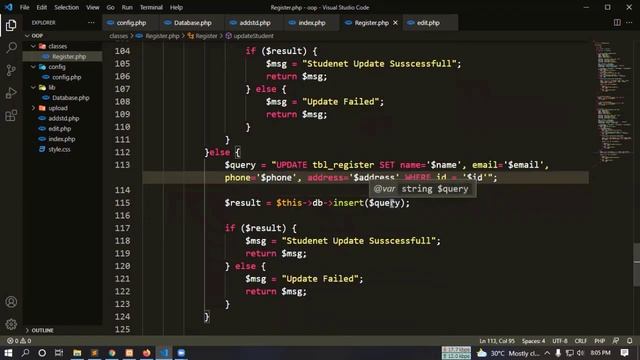Open editor More Actions ellipsis
The image size is (640, 360).
coord(629,23)
